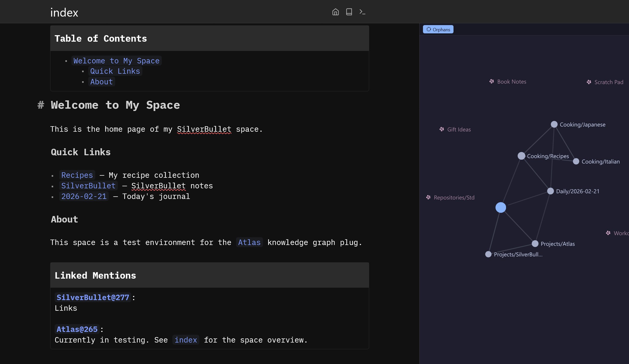Screen dimensions: 629x364
Task: Open the Recipes page link
Action: pos(77,175)
